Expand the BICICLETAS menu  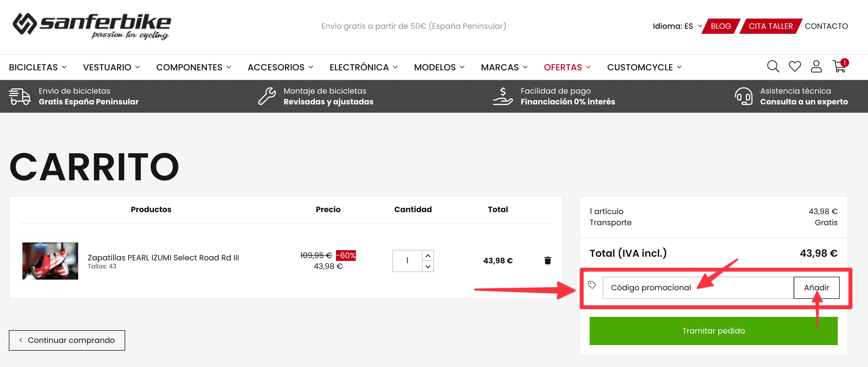37,67
